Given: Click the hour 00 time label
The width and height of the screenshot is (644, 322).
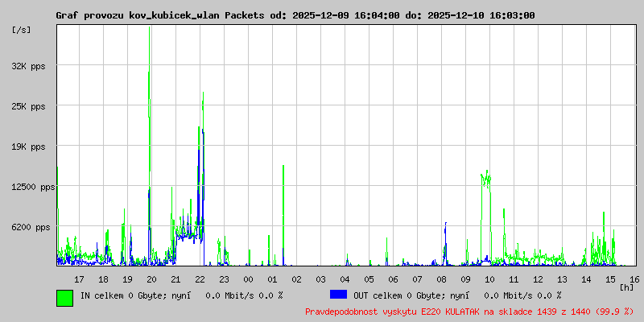Looking at the screenshot, I should (248, 279).
